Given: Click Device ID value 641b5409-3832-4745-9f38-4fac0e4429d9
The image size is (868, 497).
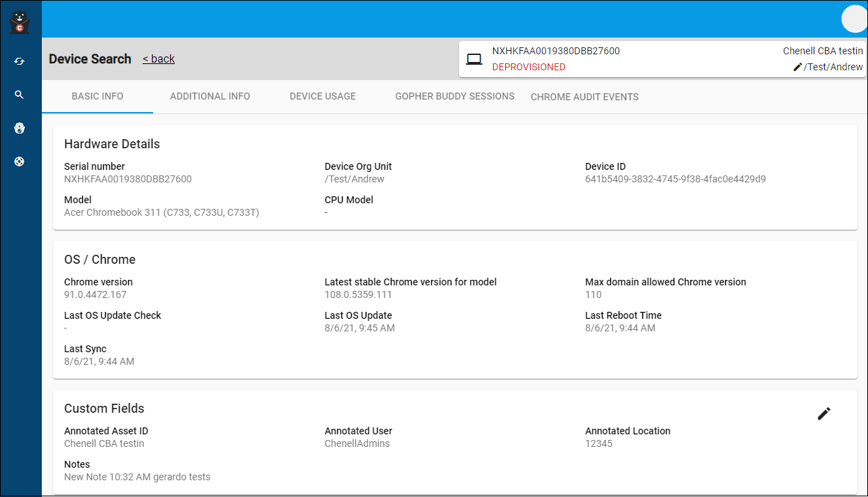Looking at the screenshot, I should coord(675,179).
